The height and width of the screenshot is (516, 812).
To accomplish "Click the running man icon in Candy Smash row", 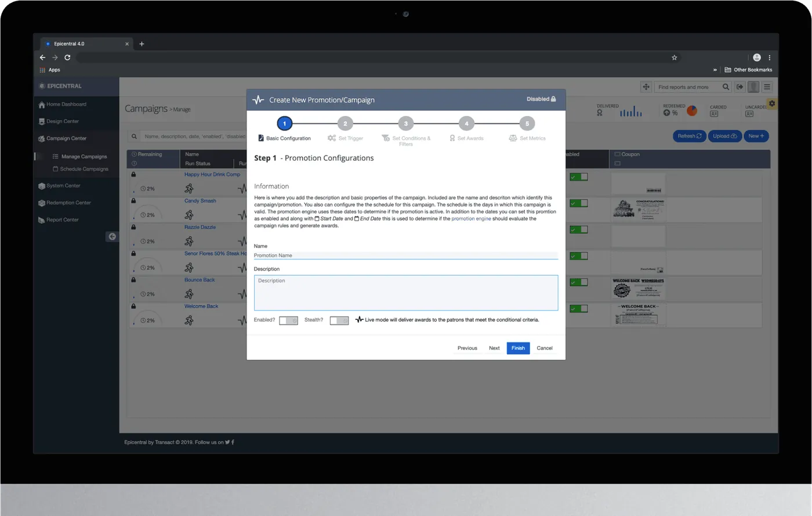I will 189,215.
